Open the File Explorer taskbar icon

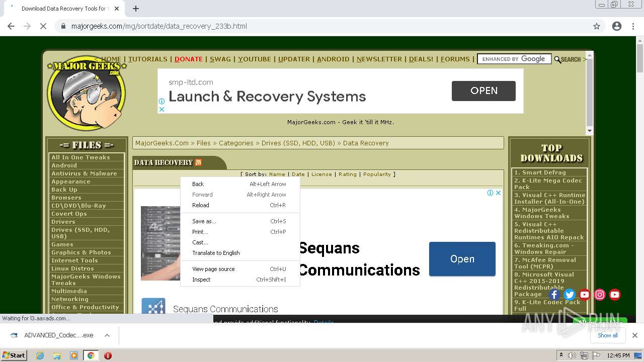(x=57, y=355)
